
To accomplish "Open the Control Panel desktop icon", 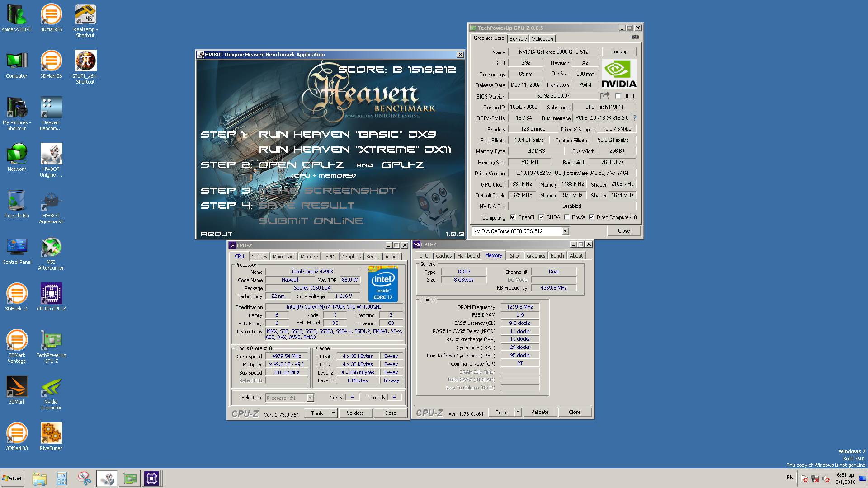I will (17, 251).
